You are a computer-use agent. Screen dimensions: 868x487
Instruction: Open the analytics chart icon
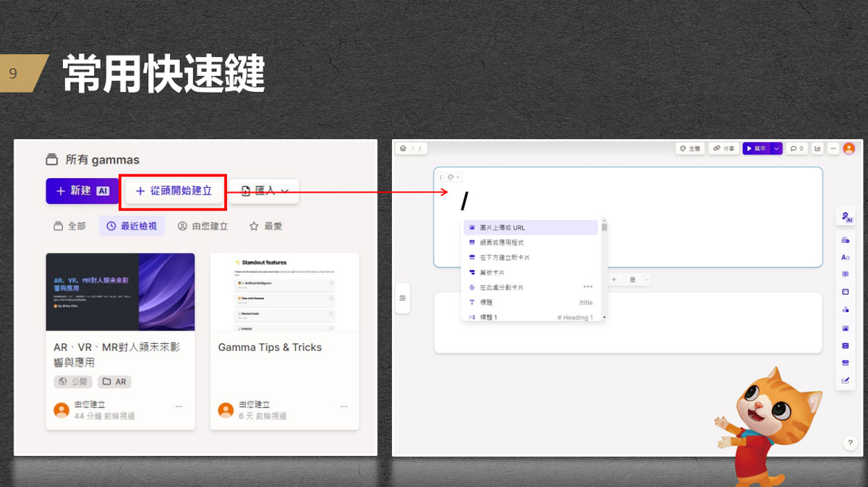[818, 148]
